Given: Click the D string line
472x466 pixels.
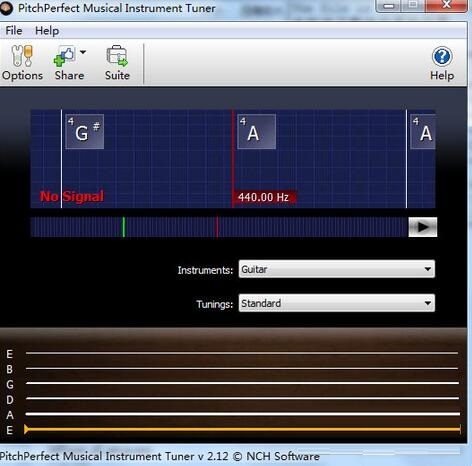Looking at the screenshot, I should coord(242,398).
